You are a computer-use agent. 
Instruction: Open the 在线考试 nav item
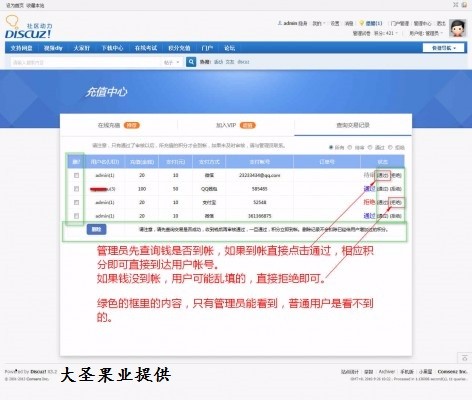[x=146, y=48]
